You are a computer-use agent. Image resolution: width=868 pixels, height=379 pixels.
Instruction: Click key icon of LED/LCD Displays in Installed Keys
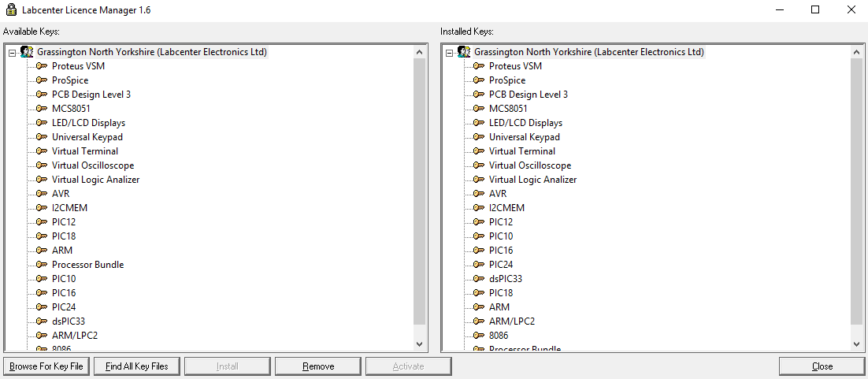click(x=480, y=122)
